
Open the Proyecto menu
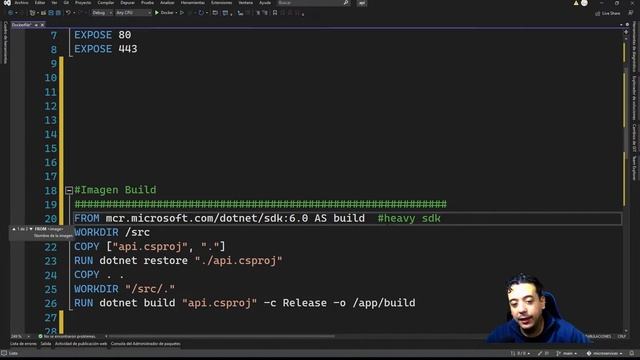[83, 3]
